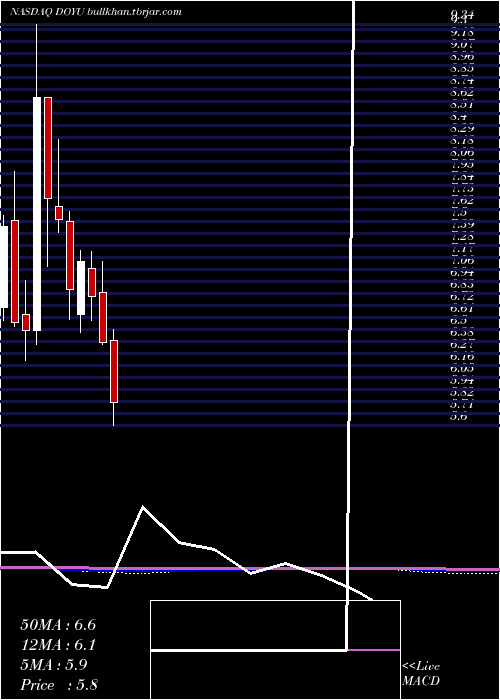Screen dimensions: 500x700
Task: Click the 6.72 price axis label
Action: pyautogui.click(x=462, y=297)
